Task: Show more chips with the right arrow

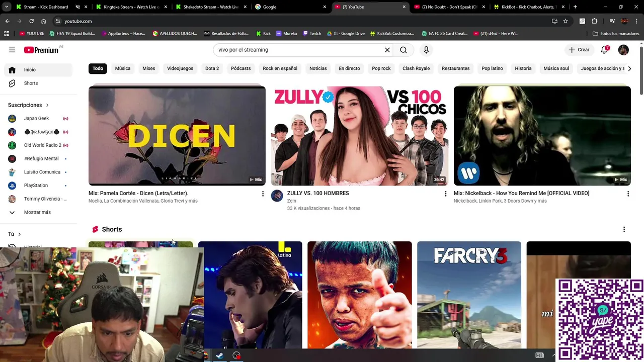Action: (629, 68)
